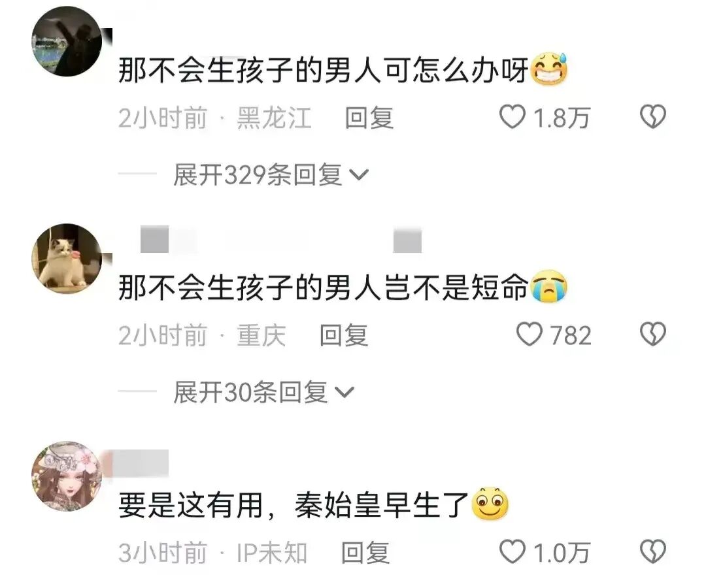Image resolution: width=706 pixels, height=588 pixels.
Task: Click the chevron next to 展开30条回复
Action: (x=345, y=393)
